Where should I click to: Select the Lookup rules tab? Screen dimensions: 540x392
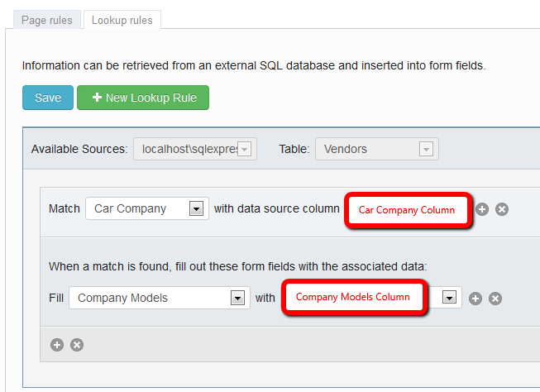point(122,20)
